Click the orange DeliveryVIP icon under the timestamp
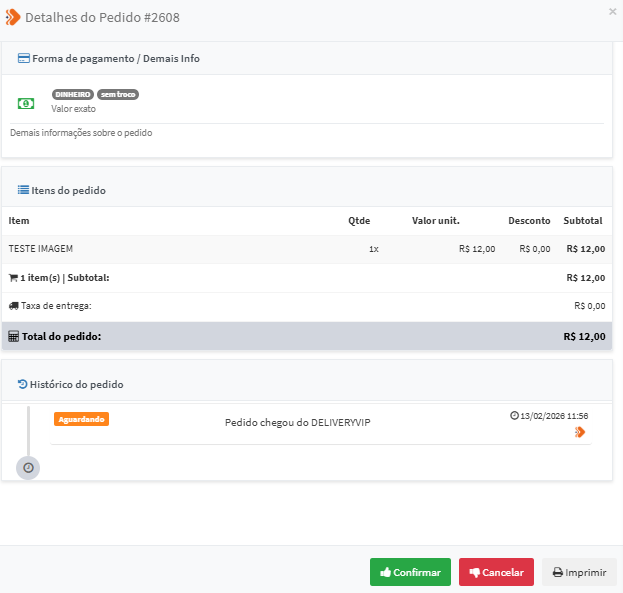This screenshot has width=623, height=593. 580,432
